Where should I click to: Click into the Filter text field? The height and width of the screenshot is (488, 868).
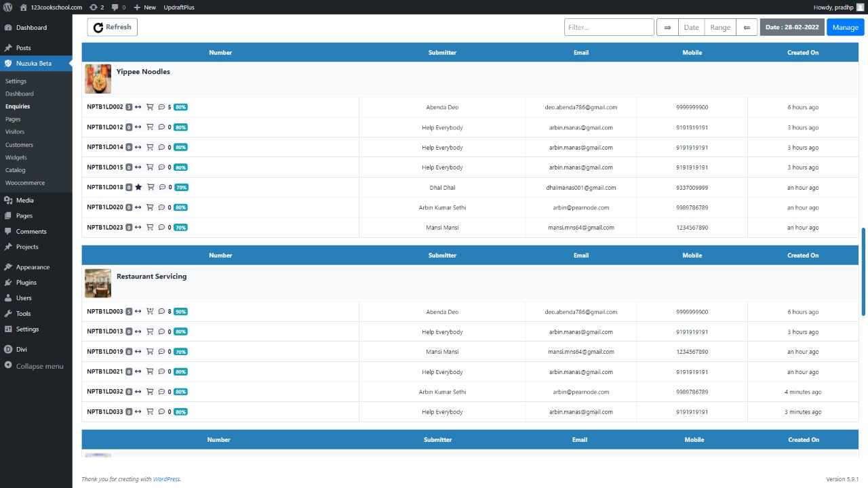click(x=608, y=27)
